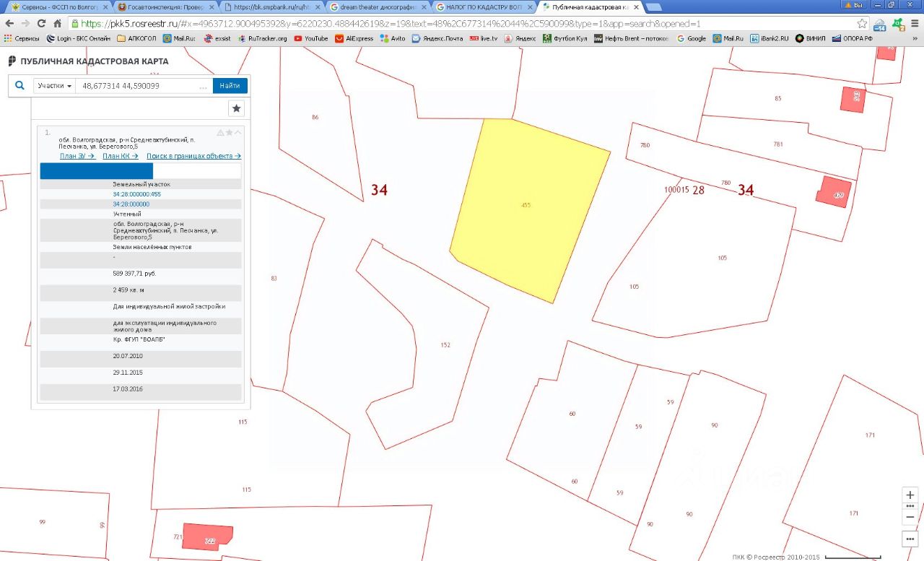
Task: Open the iBank2.RU bookmark
Action: tap(770, 38)
